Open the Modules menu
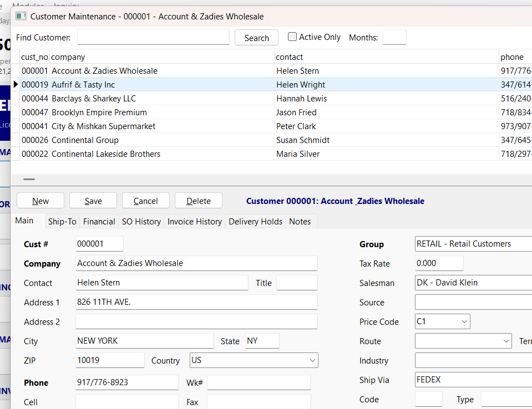The width and height of the screenshot is (532, 409). [28, 2]
